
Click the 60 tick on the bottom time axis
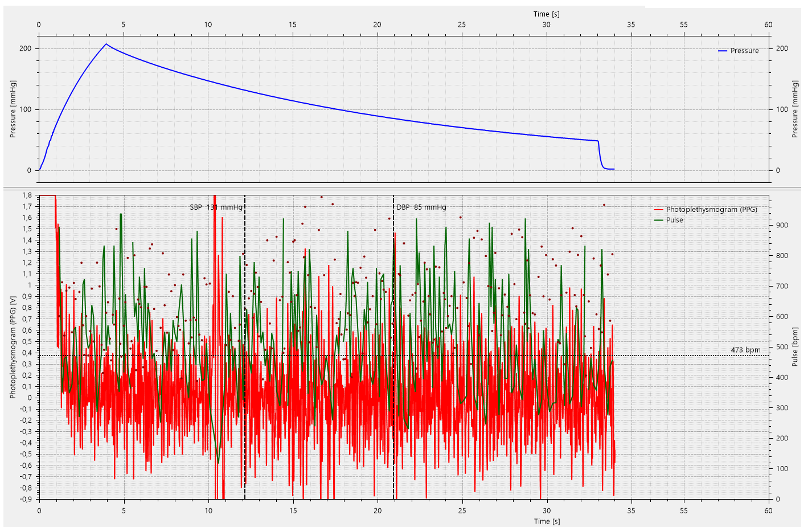click(x=768, y=510)
